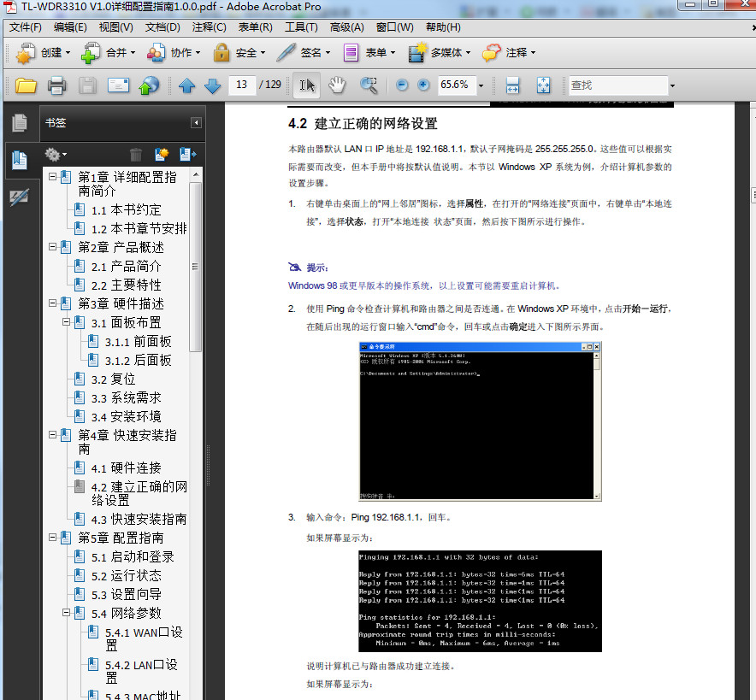Jump to bookmark 2.2 主要特性
Image resolution: width=756 pixels, height=700 pixels.
(126, 285)
